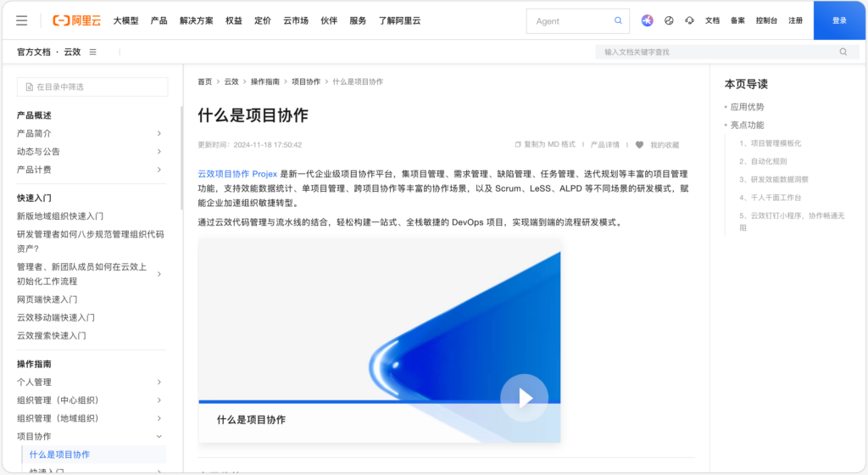Open 新版地域组织快速入门 article
Viewport: 868px width, 475px height.
point(60,216)
